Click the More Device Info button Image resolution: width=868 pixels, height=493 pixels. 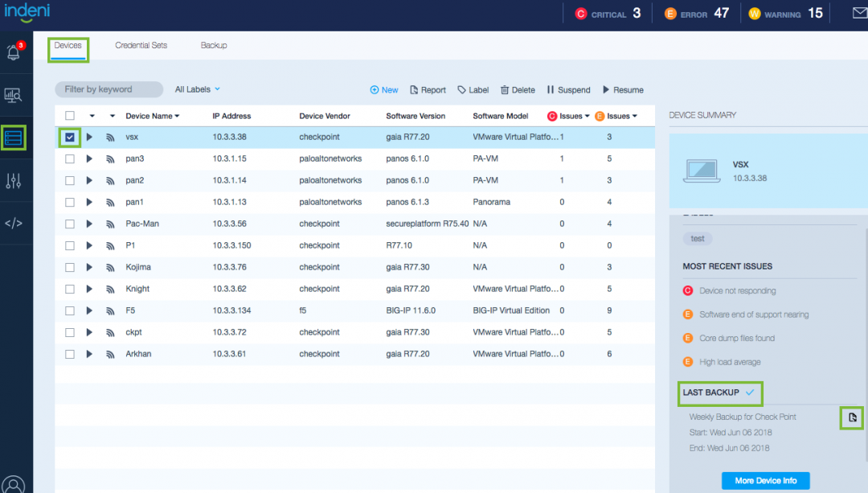765,480
